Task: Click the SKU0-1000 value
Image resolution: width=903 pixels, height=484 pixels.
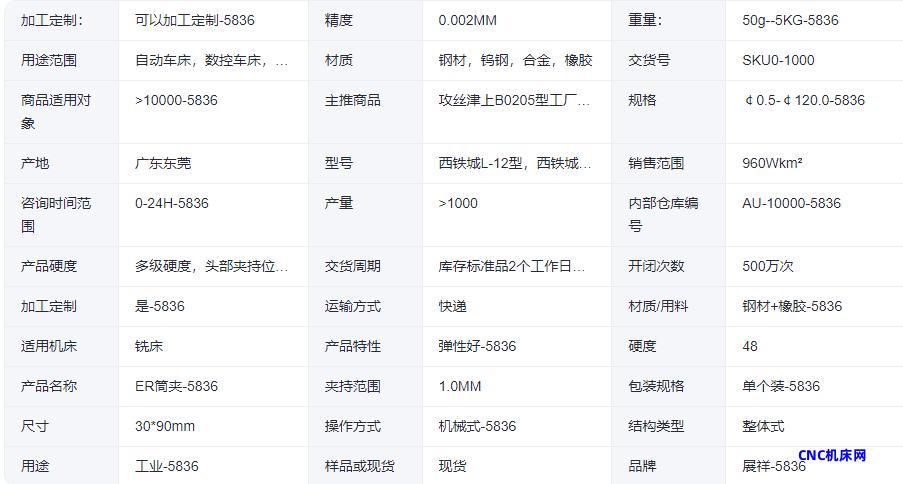Action: (778, 60)
